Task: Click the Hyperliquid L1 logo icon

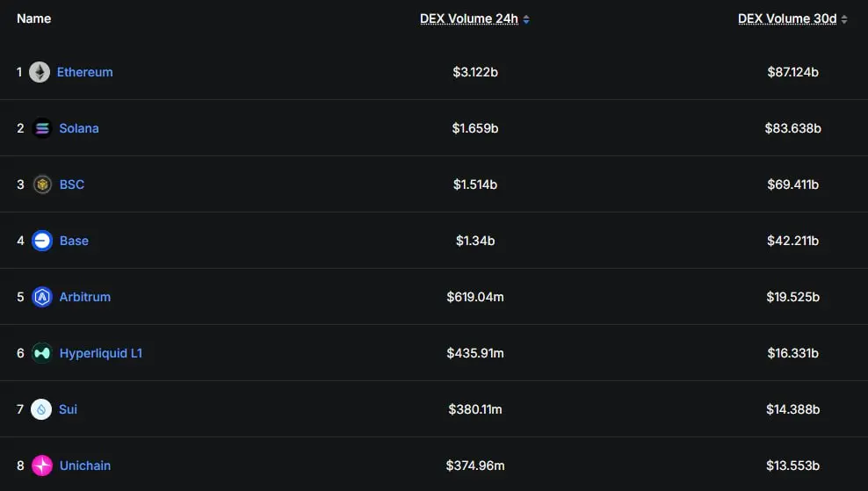Action: (42, 353)
